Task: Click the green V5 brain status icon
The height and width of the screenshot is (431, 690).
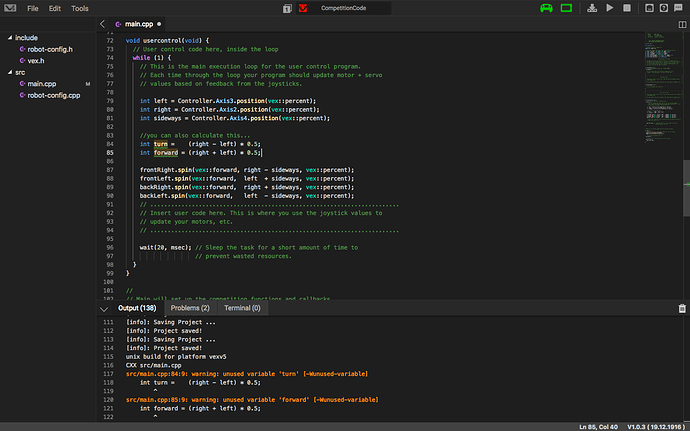Action: (566, 8)
